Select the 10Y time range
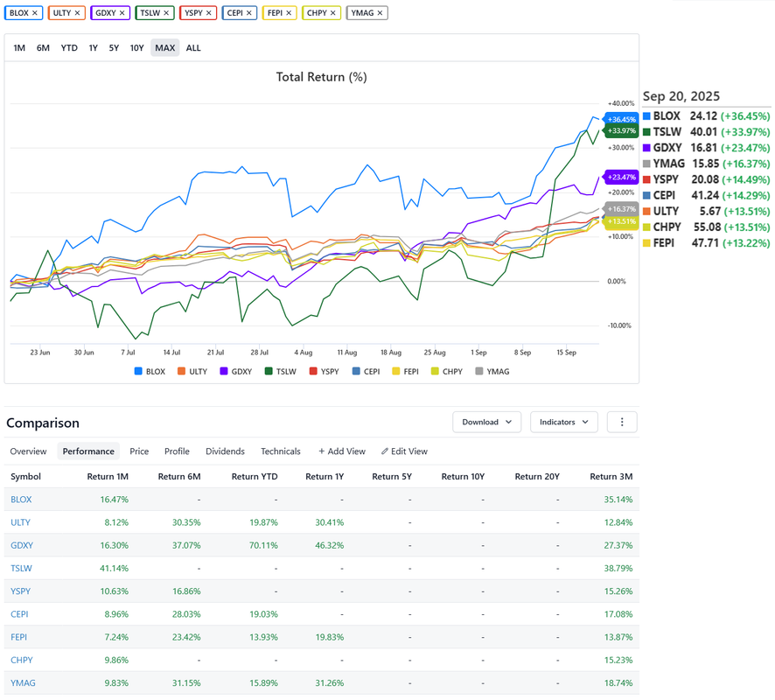 tap(137, 48)
